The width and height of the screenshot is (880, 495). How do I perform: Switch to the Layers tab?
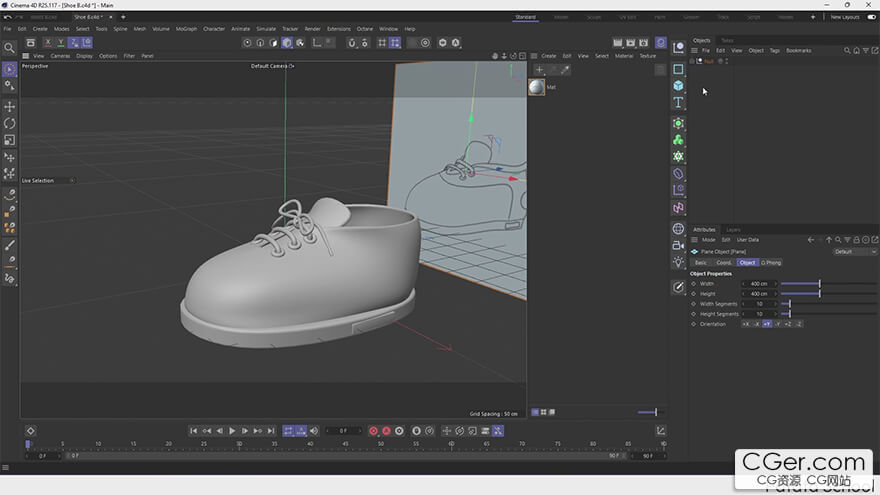(733, 230)
